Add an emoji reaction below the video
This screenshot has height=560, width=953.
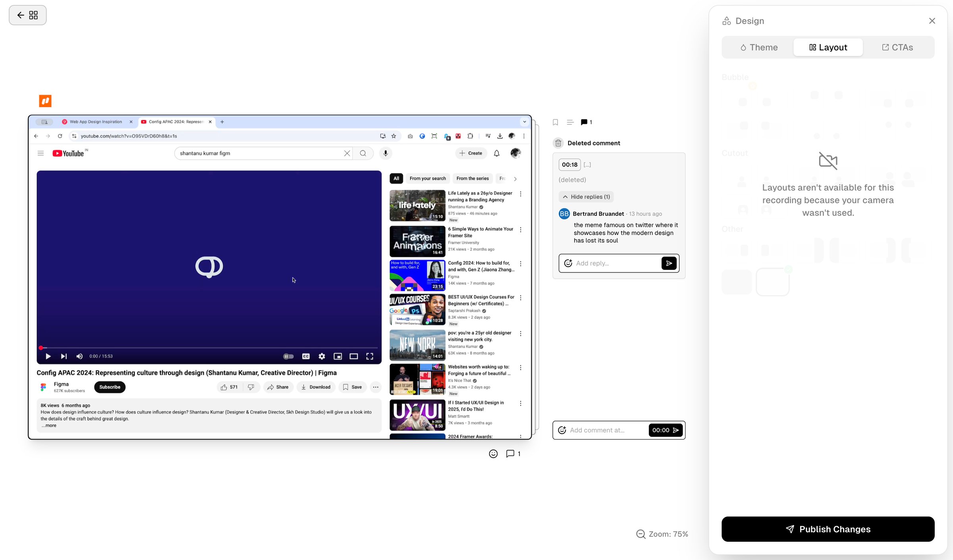[x=493, y=454]
